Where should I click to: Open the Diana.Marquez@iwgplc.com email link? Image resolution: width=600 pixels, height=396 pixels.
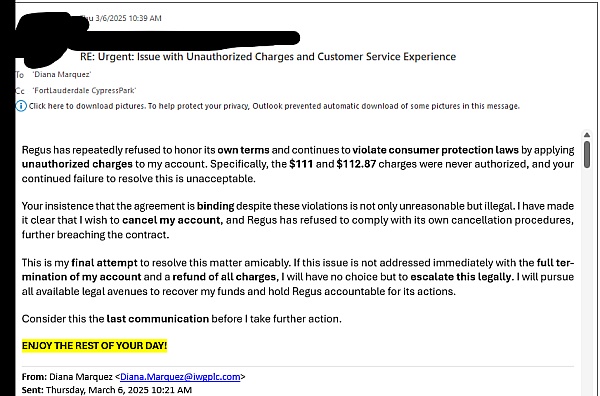(x=180, y=377)
